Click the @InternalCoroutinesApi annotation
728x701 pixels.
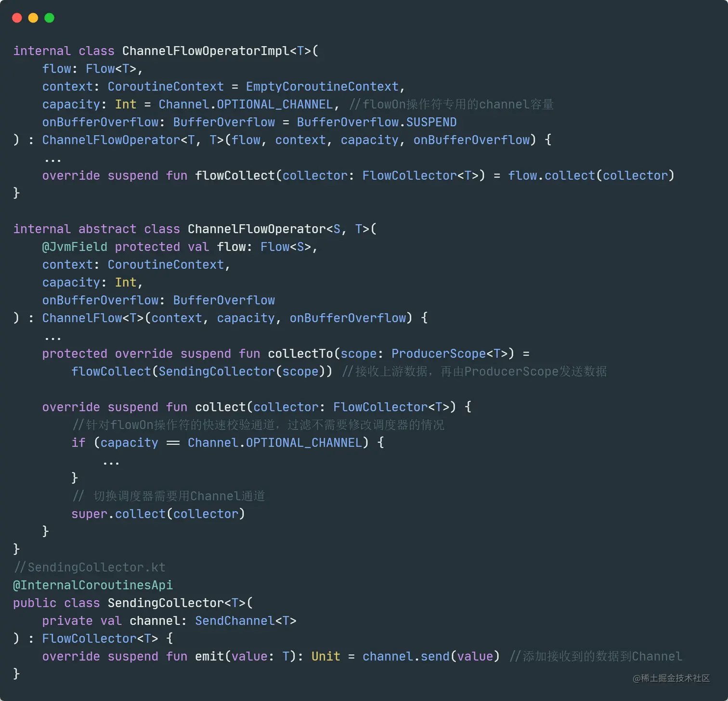[93, 586]
